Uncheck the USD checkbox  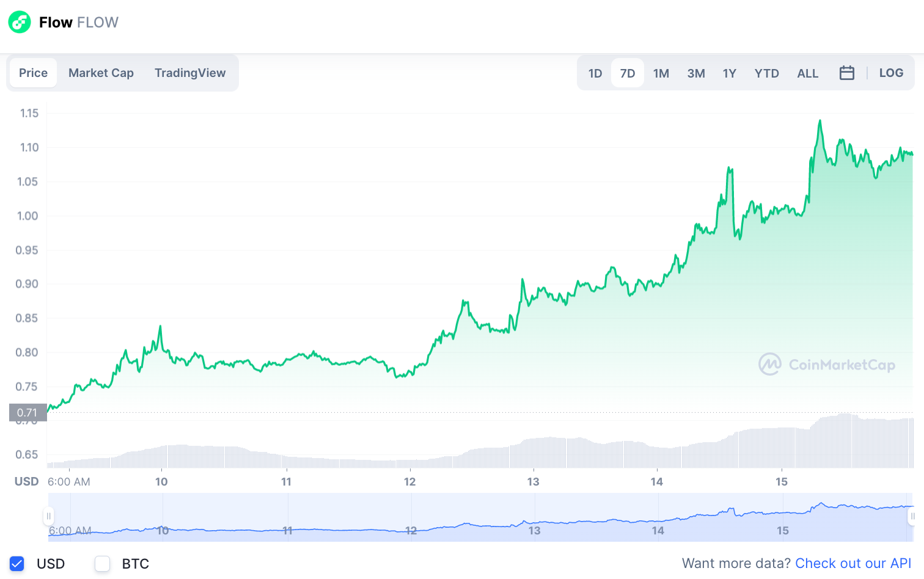[17, 564]
